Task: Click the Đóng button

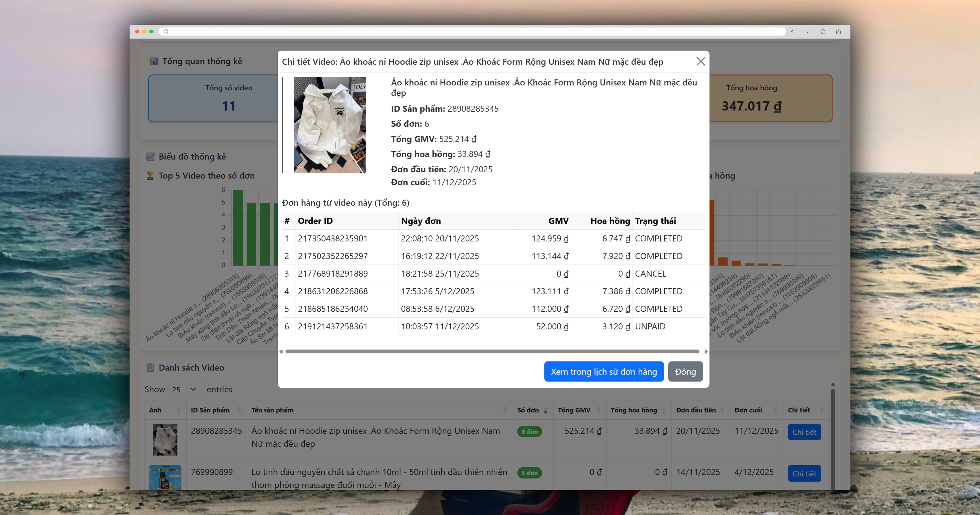Action: coord(685,371)
